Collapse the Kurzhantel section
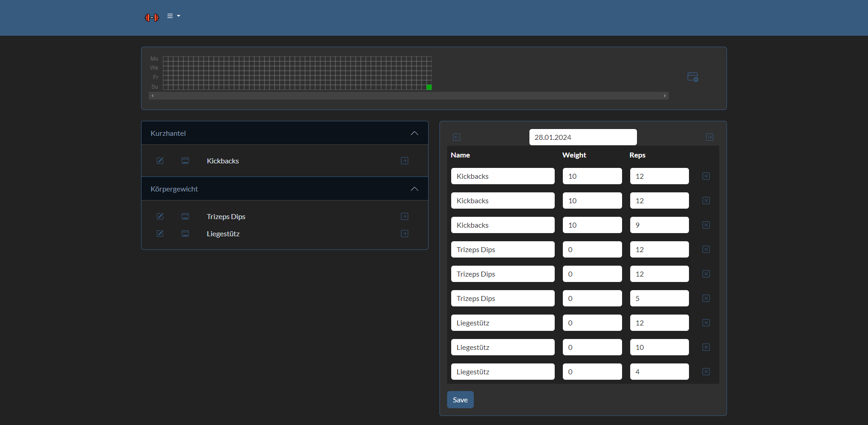The image size is (868, 425). 414,133
